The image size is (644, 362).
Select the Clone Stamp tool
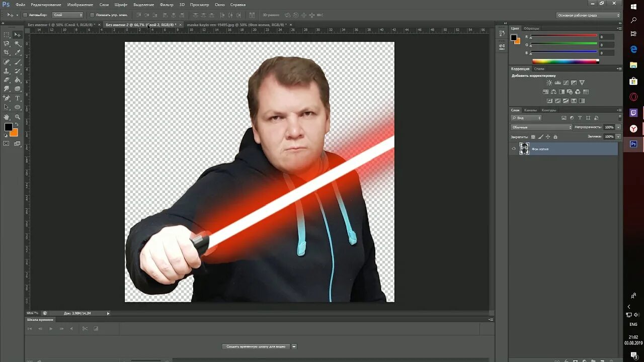point(7,71)
